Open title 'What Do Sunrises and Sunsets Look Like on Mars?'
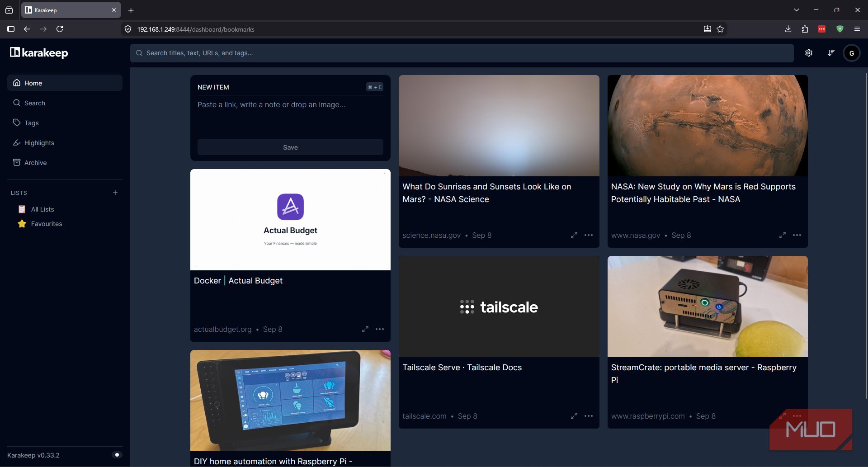The height and width of the screenshot is (467, 868). 487,193
